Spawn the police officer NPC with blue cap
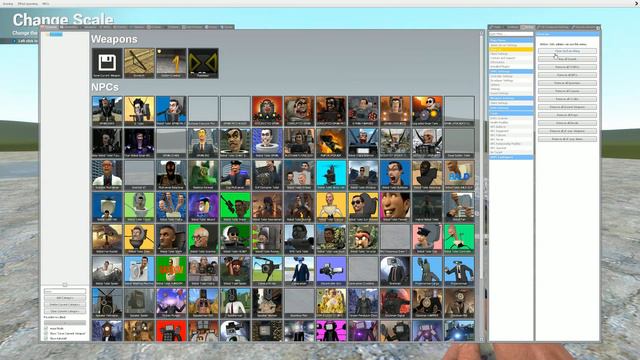This screenshot has width=640, height=360. click(x=235, y=175)
